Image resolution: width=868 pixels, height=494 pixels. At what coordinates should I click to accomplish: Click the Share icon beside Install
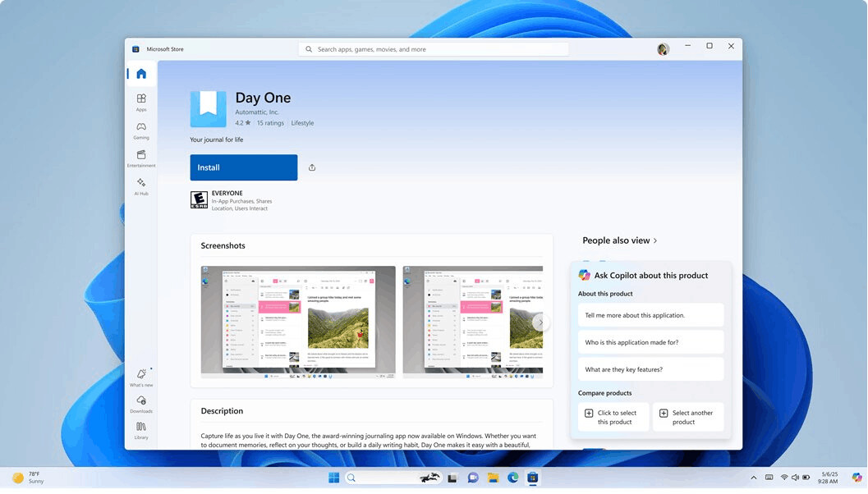coord(312,167)
